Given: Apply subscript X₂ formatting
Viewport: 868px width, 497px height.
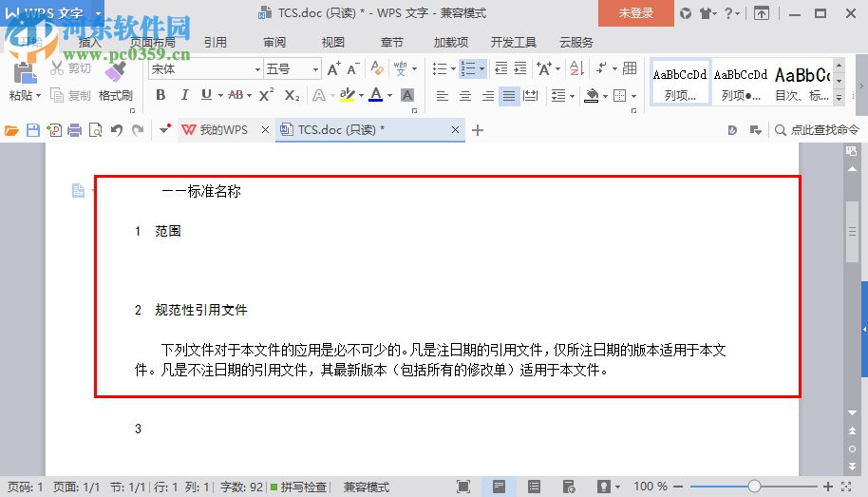Looking at the screenshot, I should coord(292,96).
